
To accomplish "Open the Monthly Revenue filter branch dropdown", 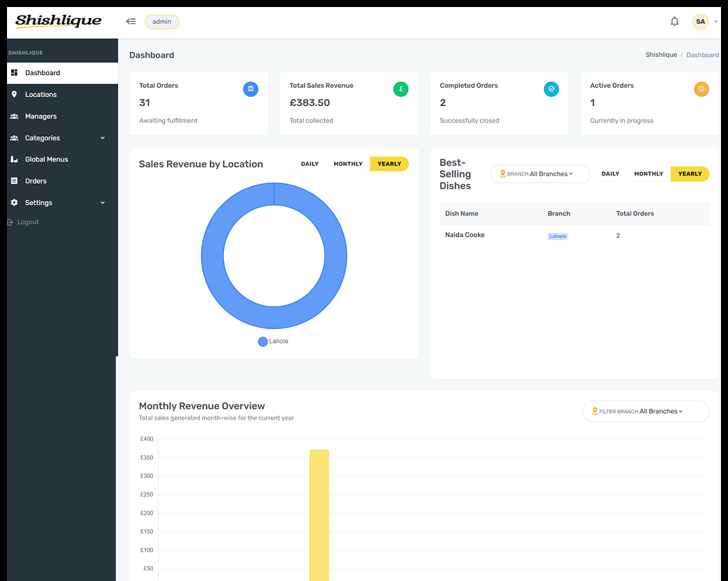I will (646, 411).
